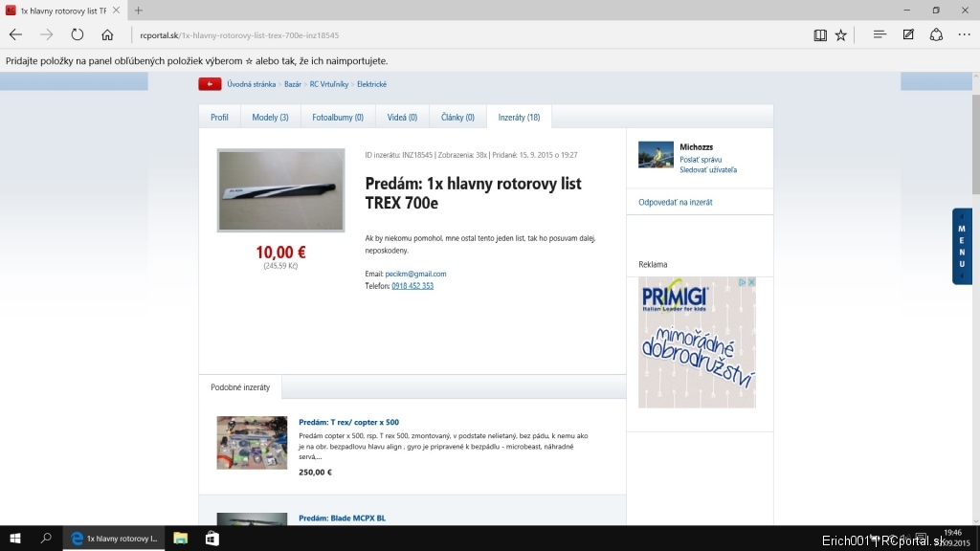The height and width of the screenshot is (551, 980).
Task: Open the Hub panel icon
Action: [x=880, y=35]
